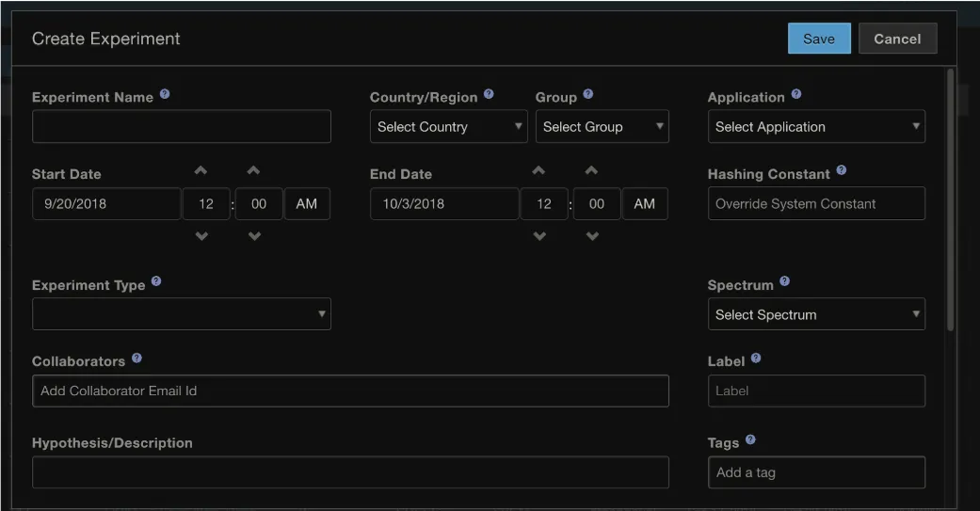Open the Select Spectrum dropdown

tap(816, 313)
